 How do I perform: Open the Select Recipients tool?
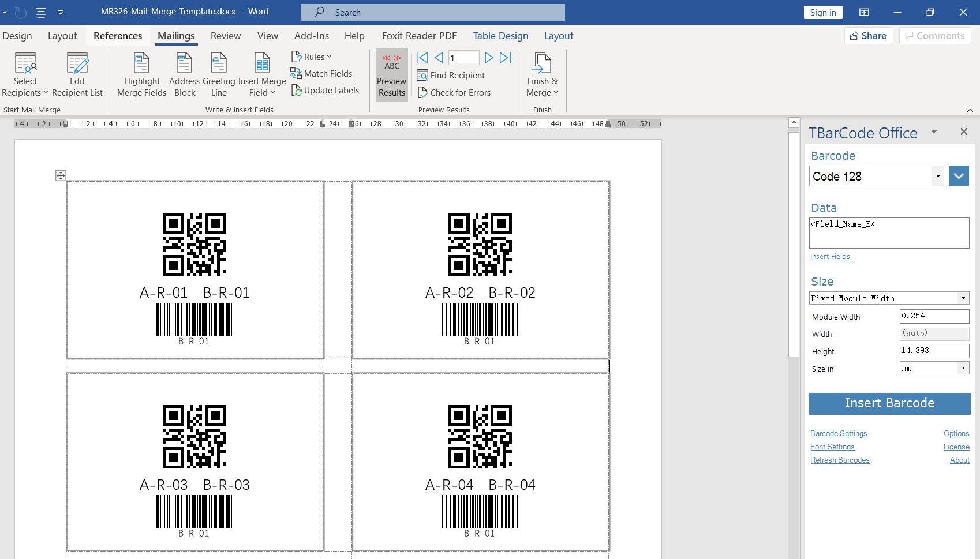coord(24,74)
